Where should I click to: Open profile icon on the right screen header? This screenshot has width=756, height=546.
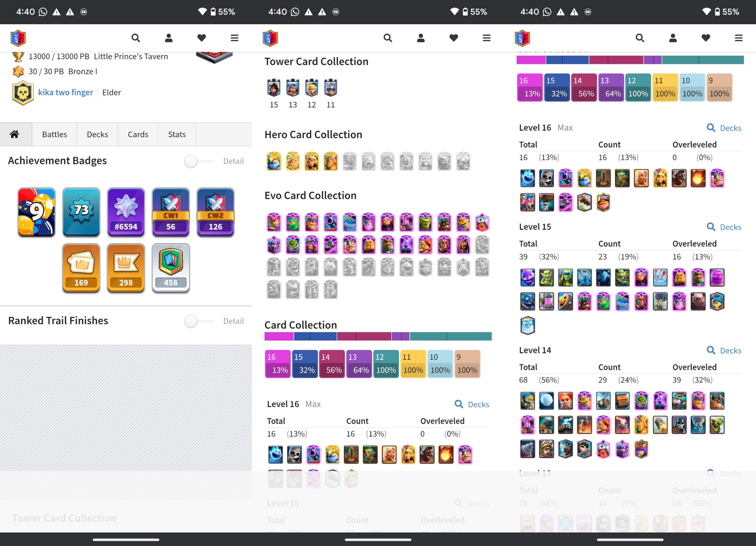pos(673,38)
